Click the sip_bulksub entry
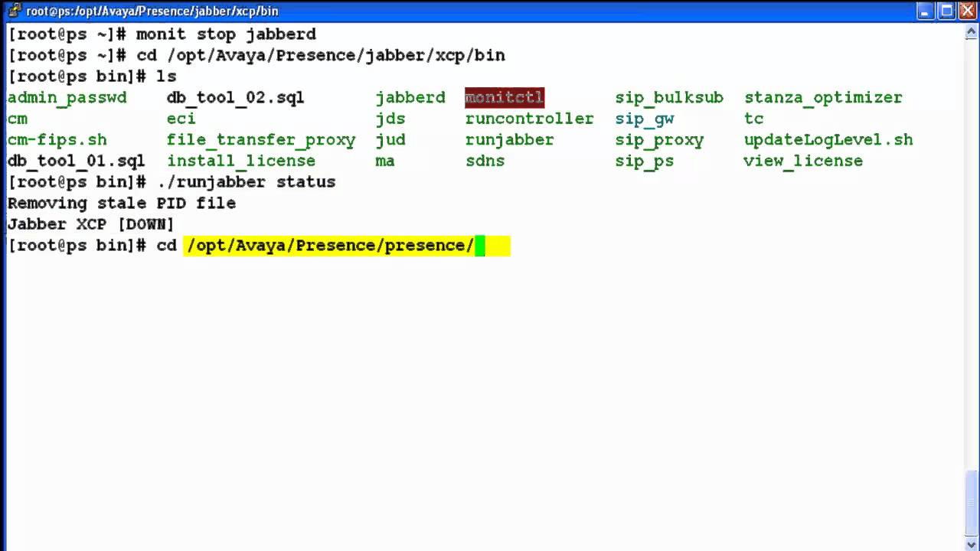Image resolution: width=980 pixels, height=551 pixels. (669, 98)
